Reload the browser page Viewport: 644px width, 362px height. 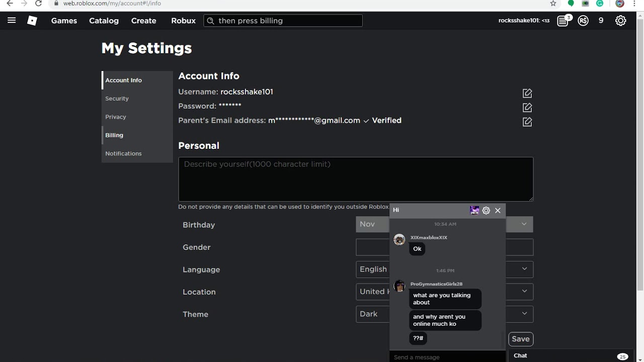(38, 3)
